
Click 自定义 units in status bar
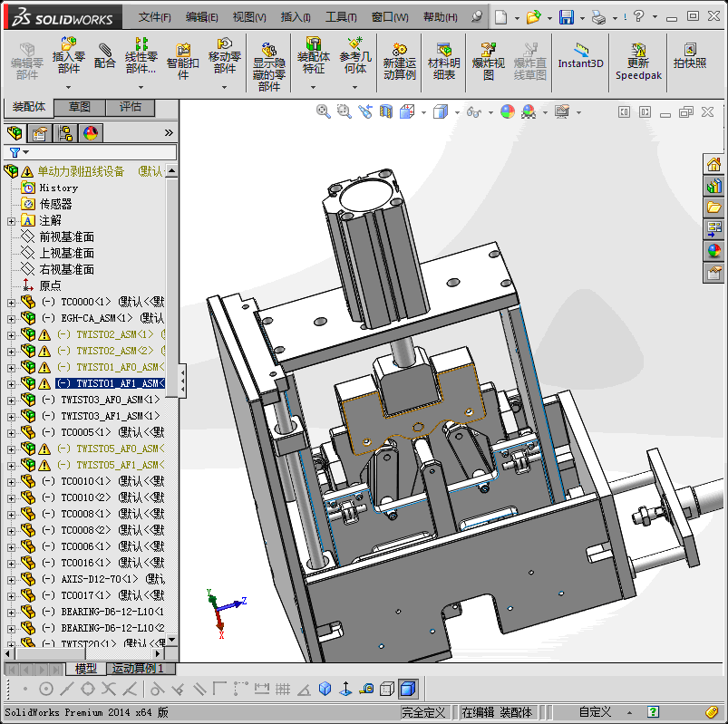point(595,711)
